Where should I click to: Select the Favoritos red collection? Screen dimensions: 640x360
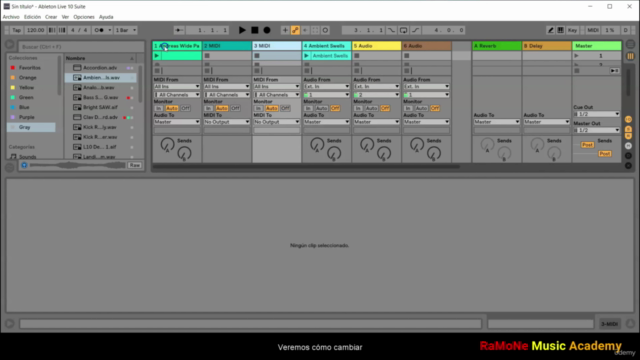[x=31, y=68]
